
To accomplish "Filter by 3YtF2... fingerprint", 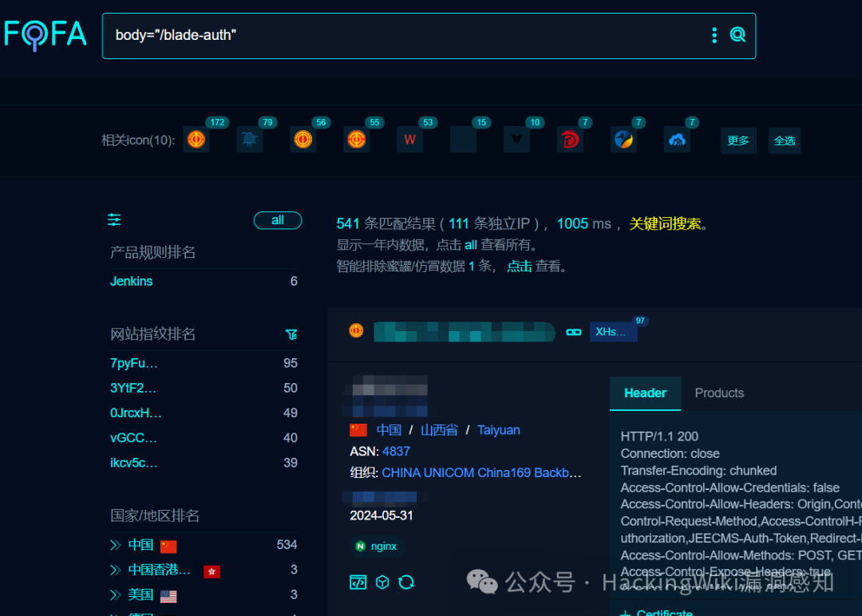I will pos(133,388).
